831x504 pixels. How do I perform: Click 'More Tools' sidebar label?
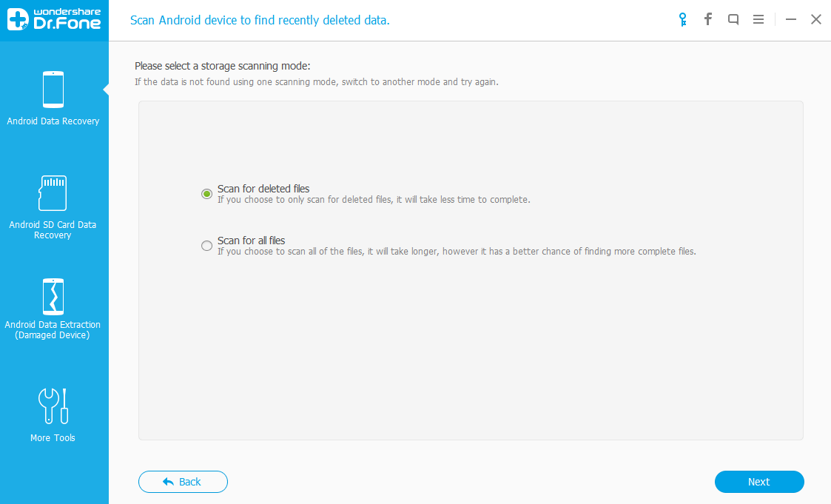point(53,437)
